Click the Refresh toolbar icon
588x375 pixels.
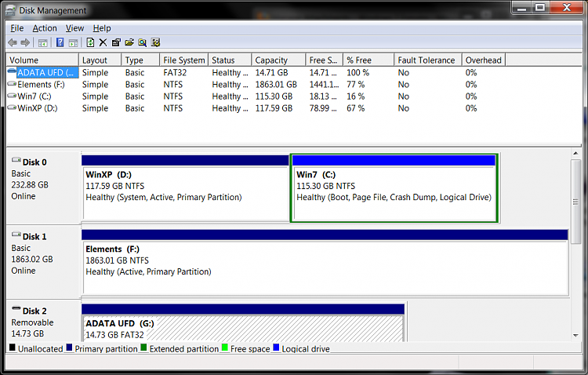coord(90,42)
